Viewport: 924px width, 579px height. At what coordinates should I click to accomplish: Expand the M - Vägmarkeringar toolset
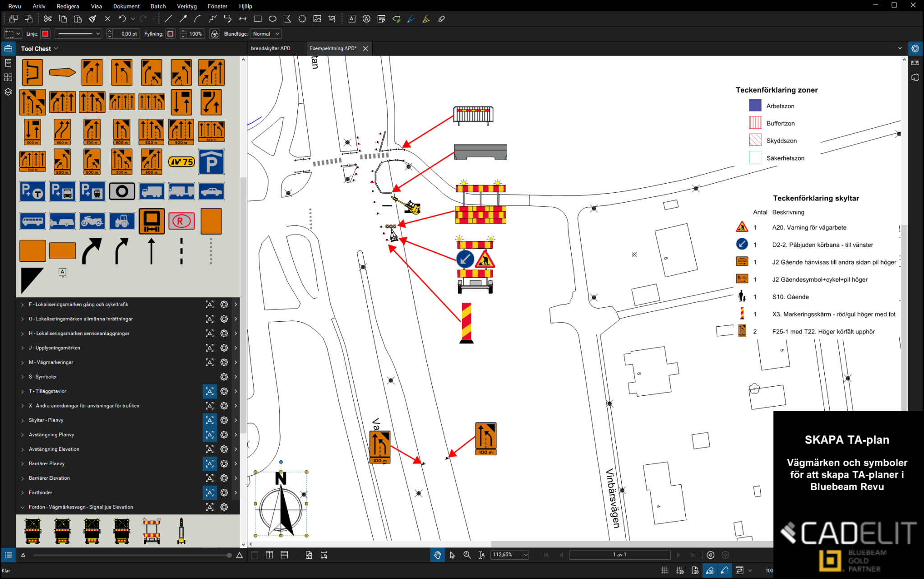point(23,362)
